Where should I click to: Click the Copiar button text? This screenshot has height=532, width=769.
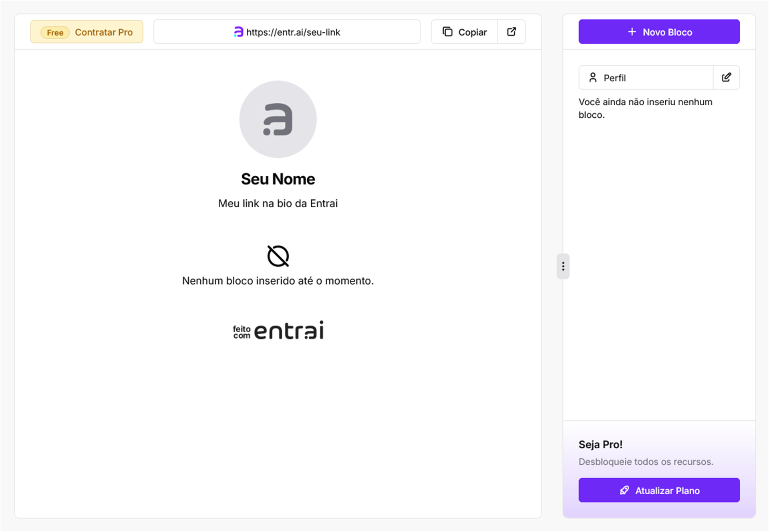coord(472,32)
